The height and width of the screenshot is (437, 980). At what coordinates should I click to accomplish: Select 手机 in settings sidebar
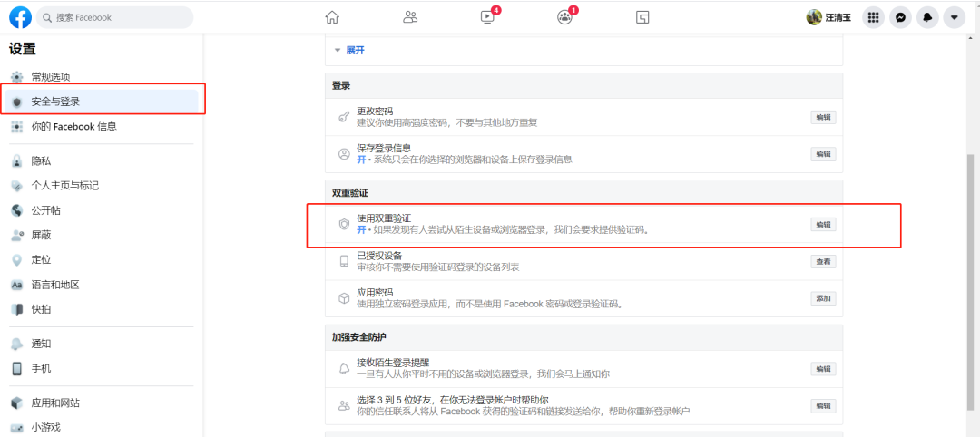(102, 368)
